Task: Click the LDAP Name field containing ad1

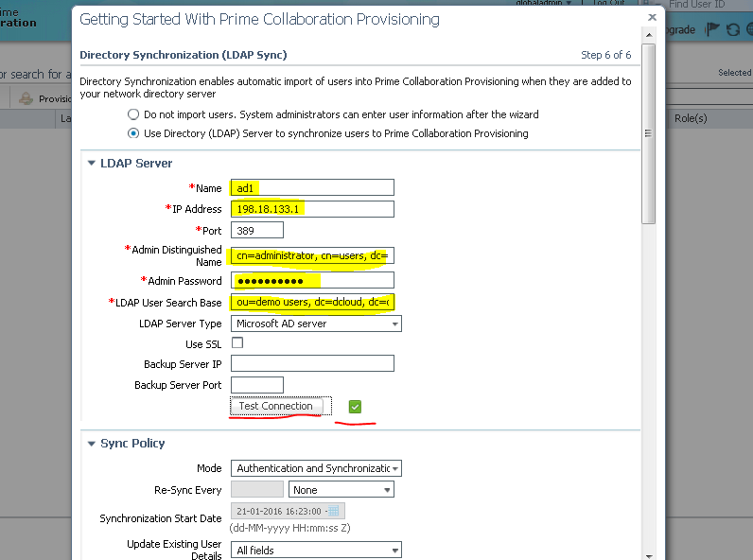Action: tap(312, 187)
